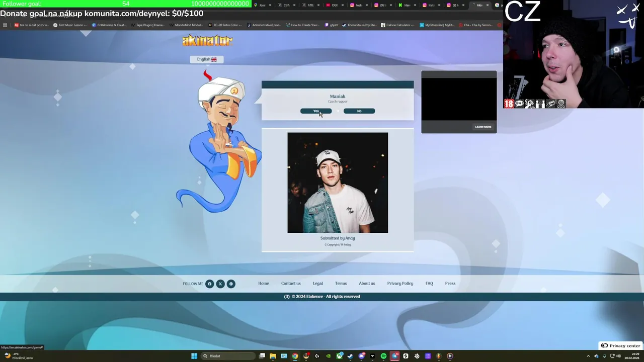Open the Maniak character photo
The height and width of the screenshot is (362, 644).
[x=338, y=183]
